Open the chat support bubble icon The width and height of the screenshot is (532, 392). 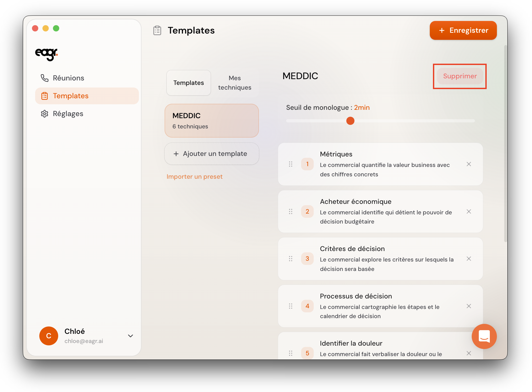(x=484, y=336)
